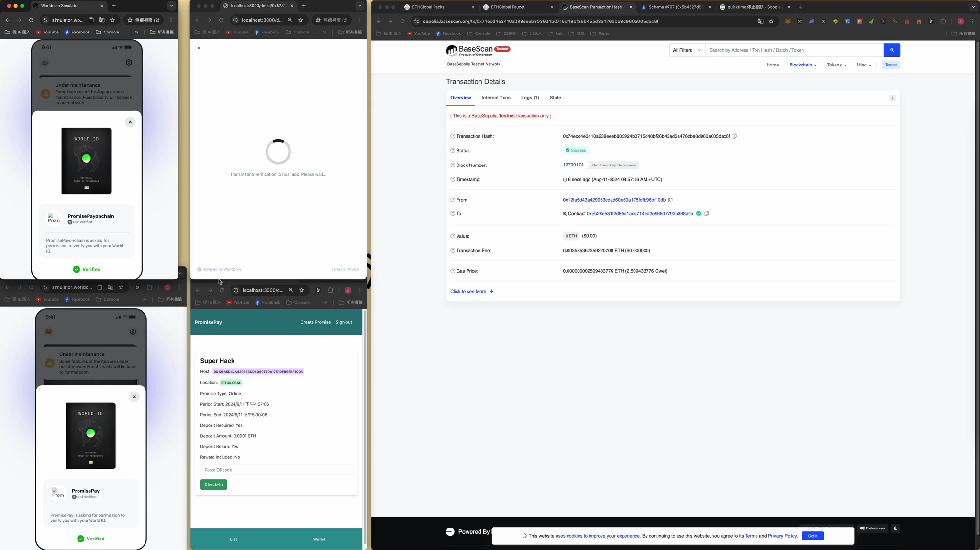Viewport: 980px width, 550px height.
Task: Open new tab in BaseScan browser window
Action: 801,7
